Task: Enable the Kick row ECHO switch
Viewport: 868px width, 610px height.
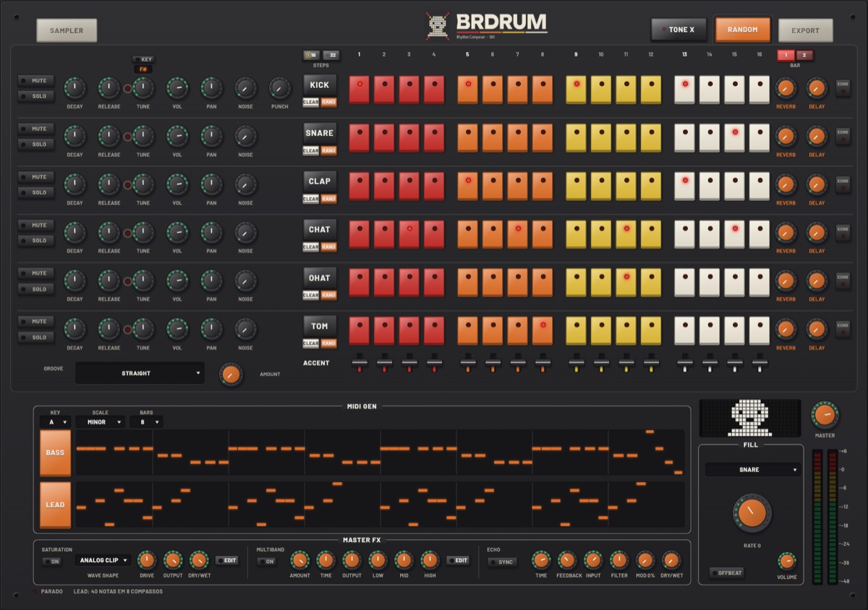Action: click(x=843, y=88)
